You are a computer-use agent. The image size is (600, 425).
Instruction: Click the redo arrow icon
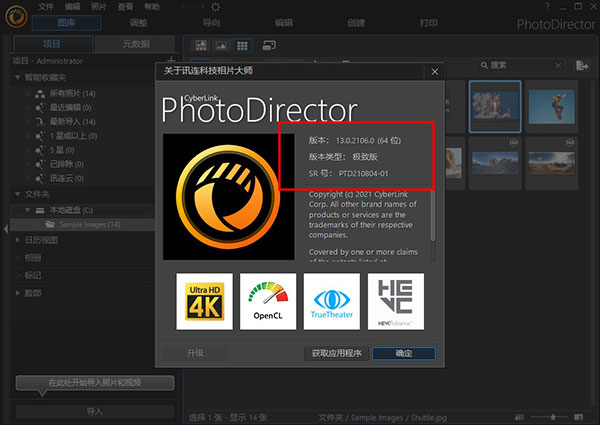(200, 7)
